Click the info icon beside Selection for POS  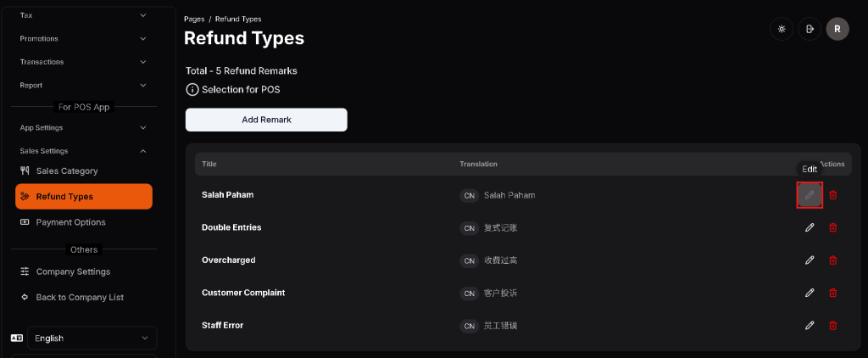point(192,89)
